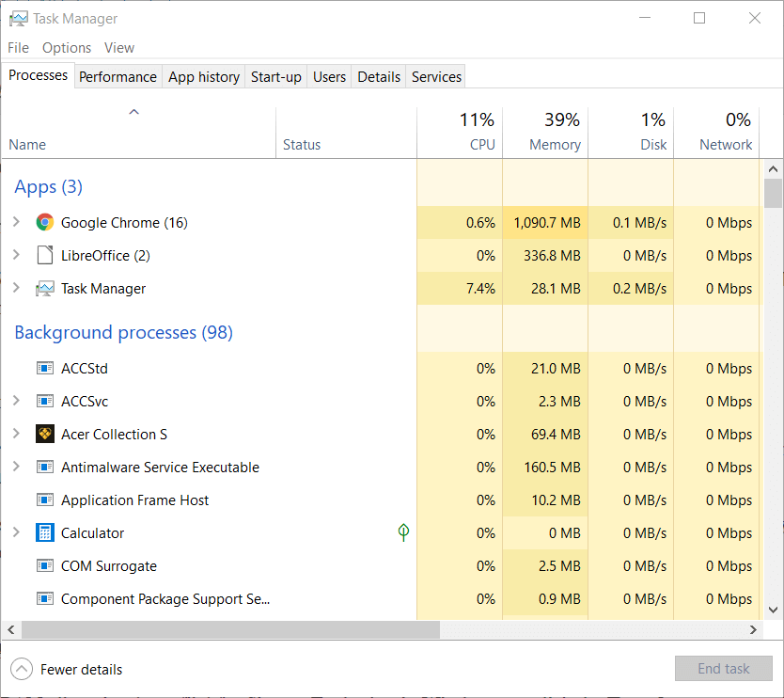Click the Application Frame Host icon

pos(45,500)
